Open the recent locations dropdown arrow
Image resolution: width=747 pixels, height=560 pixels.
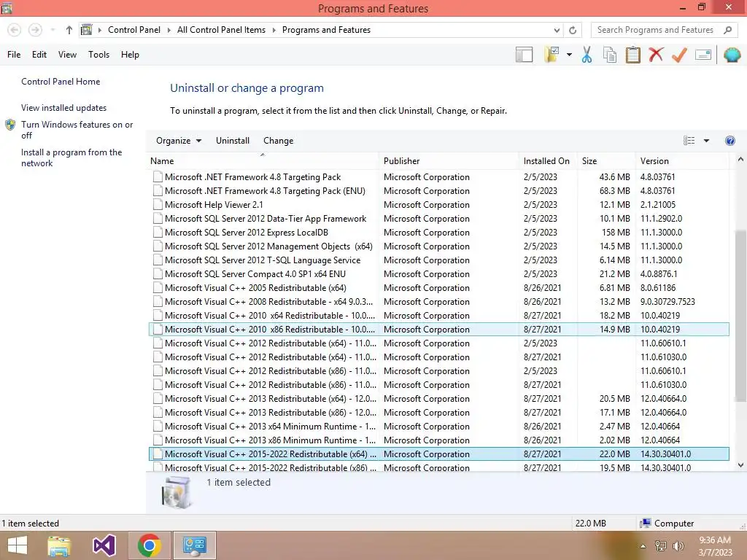(53, 30)
